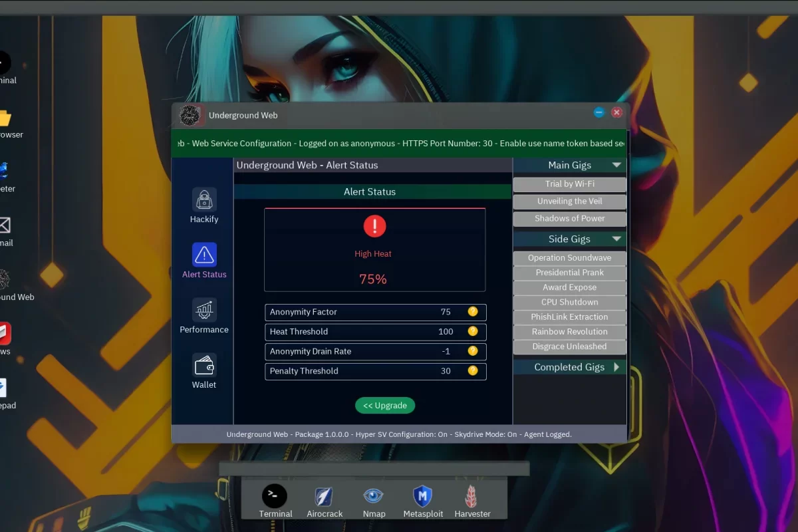Collapse the Main Gigs section
Image resolution: width=798 pixels, height=532 pixels.
tap(616, 165)
